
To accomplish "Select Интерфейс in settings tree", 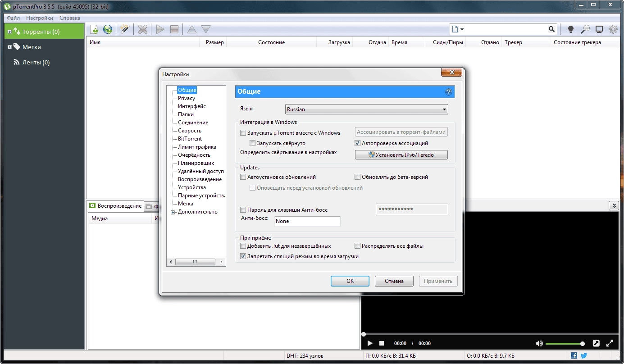I will coord(192,106).
